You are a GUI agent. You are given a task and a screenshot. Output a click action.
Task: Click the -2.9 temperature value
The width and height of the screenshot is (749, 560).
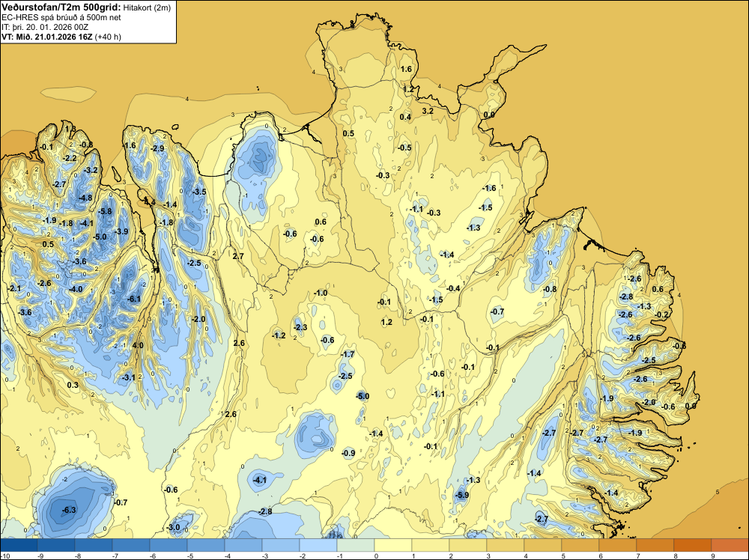[157, 148]
